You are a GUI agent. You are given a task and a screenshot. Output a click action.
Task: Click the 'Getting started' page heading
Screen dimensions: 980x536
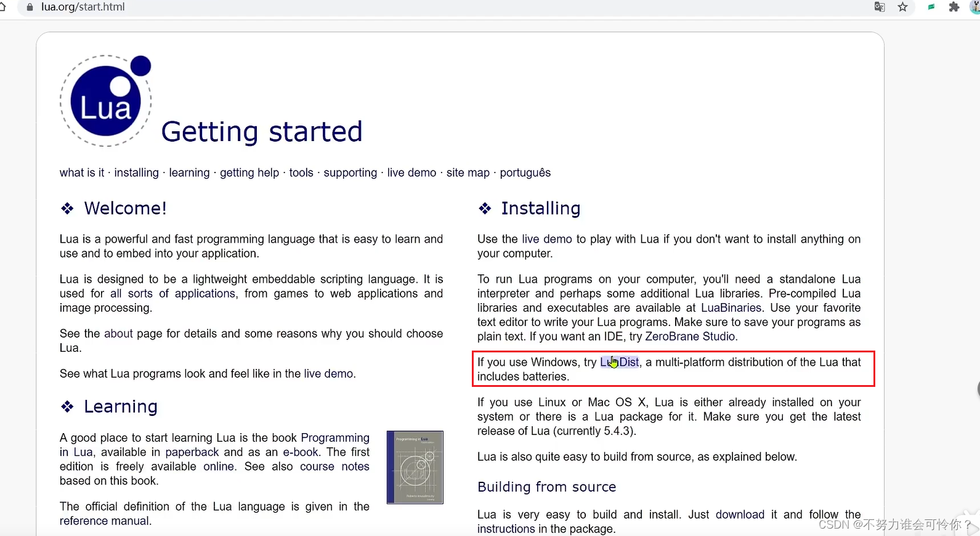[x=262, y=132]
